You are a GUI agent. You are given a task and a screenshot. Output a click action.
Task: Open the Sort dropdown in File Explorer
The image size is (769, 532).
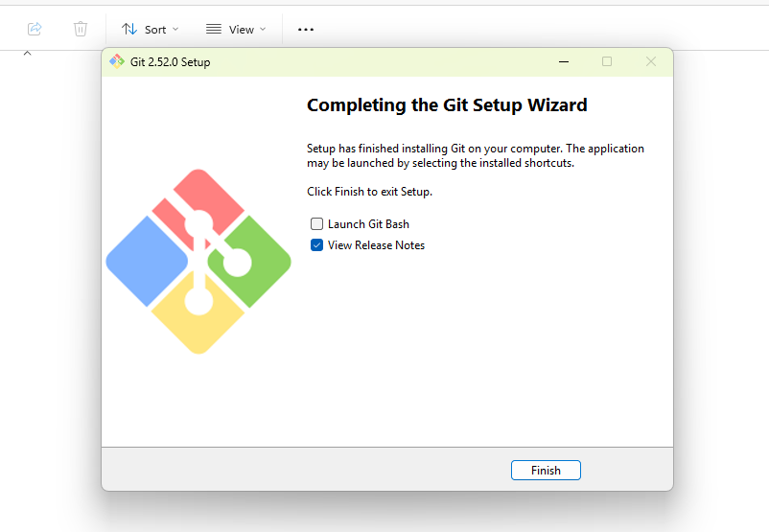[151, 30]
